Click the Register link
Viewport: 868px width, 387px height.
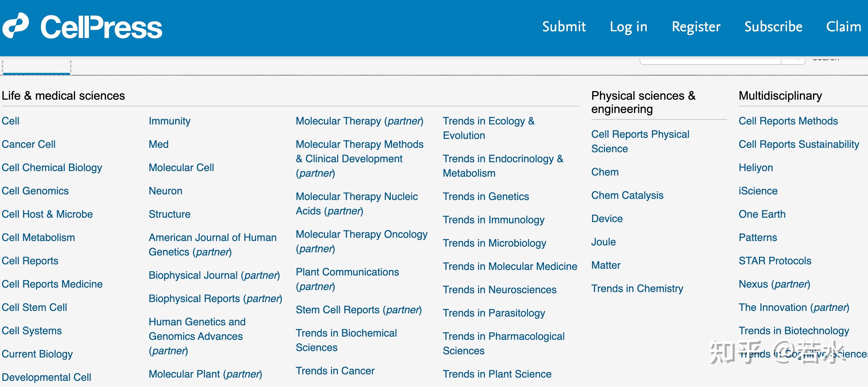[x=696, y=27]
